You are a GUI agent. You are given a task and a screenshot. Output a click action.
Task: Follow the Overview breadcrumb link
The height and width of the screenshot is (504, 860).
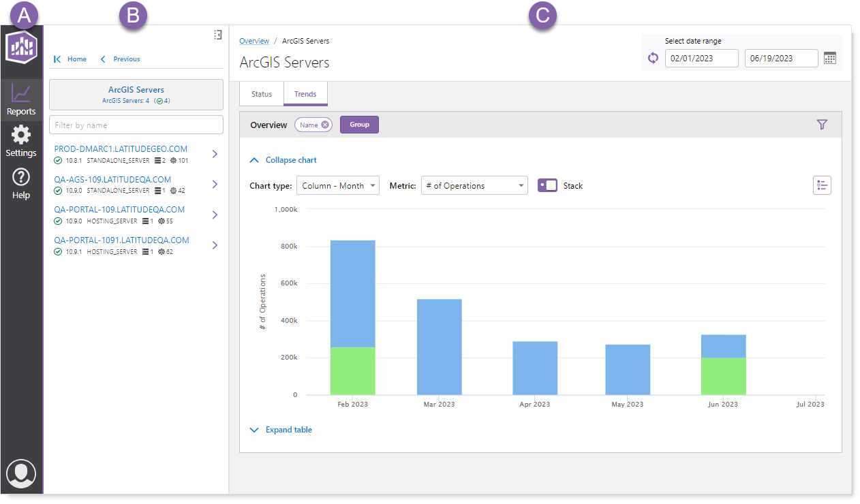(254, 41)
